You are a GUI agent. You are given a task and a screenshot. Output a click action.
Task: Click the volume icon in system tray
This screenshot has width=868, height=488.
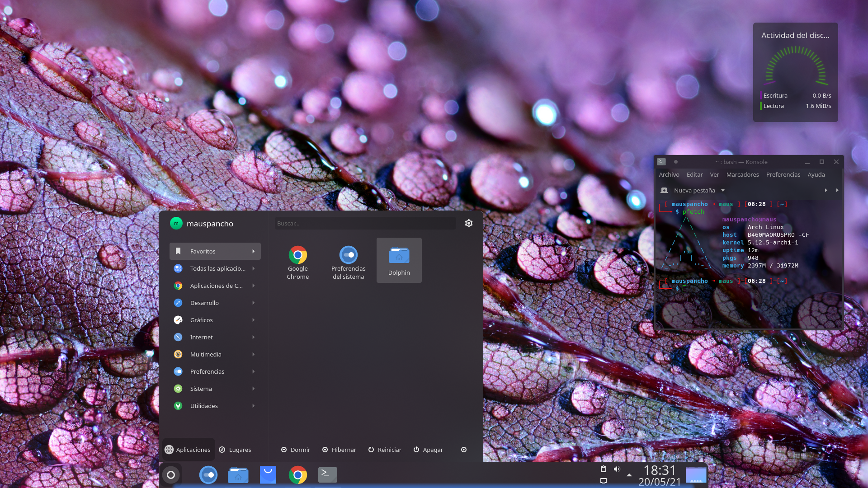[x=617, y=469]
